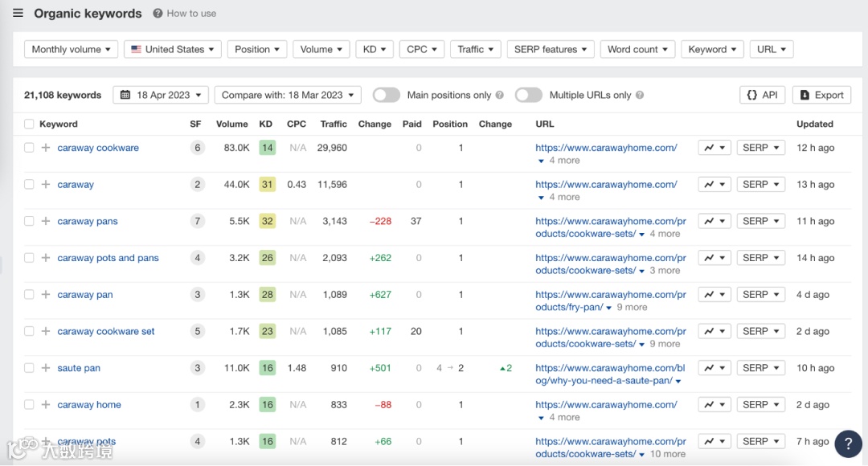Sort table by Volume column header
This screenshot has width=868, height=466.
coord(231,124)
